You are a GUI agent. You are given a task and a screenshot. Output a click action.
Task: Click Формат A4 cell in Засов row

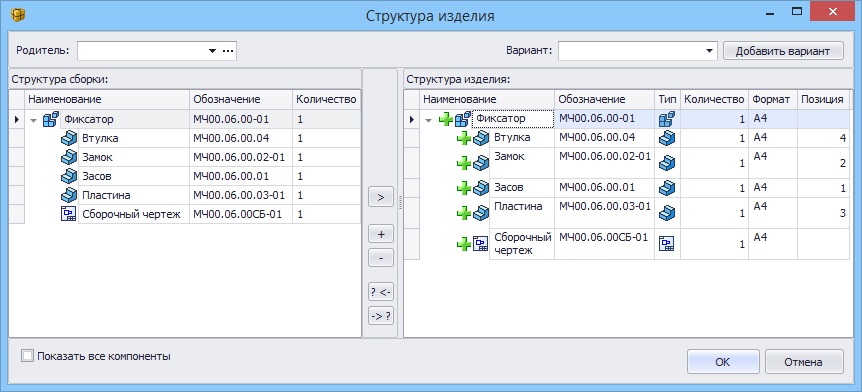pyautogui.click(x=773, y=187)
